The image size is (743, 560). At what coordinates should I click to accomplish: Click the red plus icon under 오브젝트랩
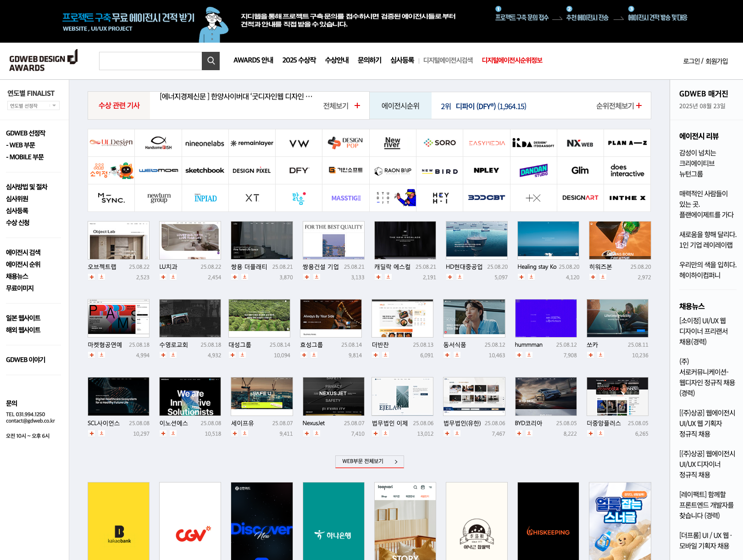tap(91, 277)
